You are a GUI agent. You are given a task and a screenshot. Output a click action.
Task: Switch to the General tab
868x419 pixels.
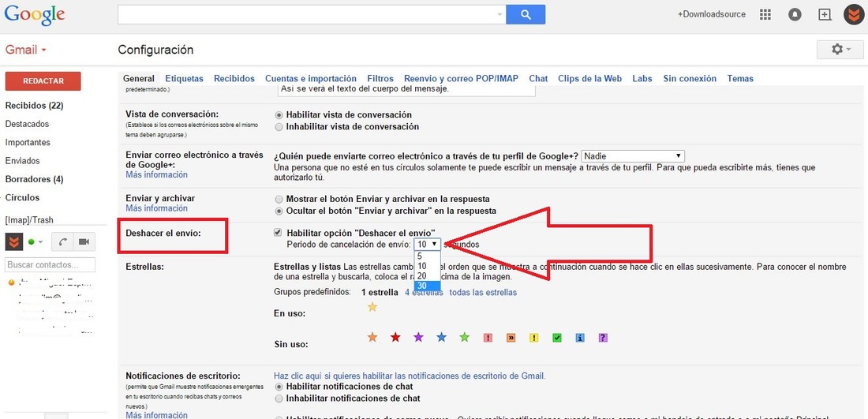click(x=138, y=79)
